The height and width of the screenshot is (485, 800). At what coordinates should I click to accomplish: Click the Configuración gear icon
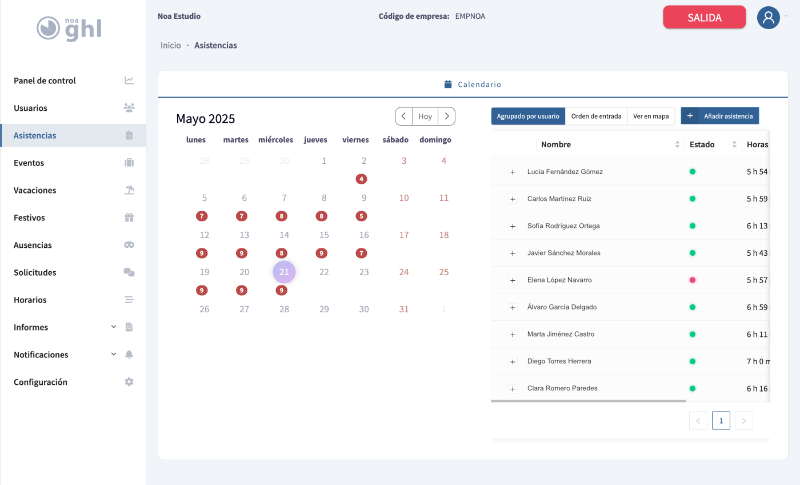click(x=128, y=382)
